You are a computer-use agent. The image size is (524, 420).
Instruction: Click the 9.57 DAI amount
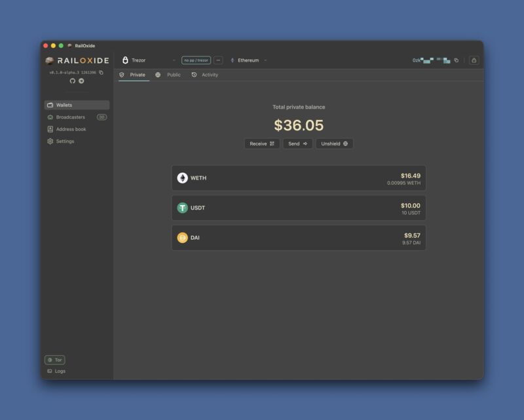(411, 243)
